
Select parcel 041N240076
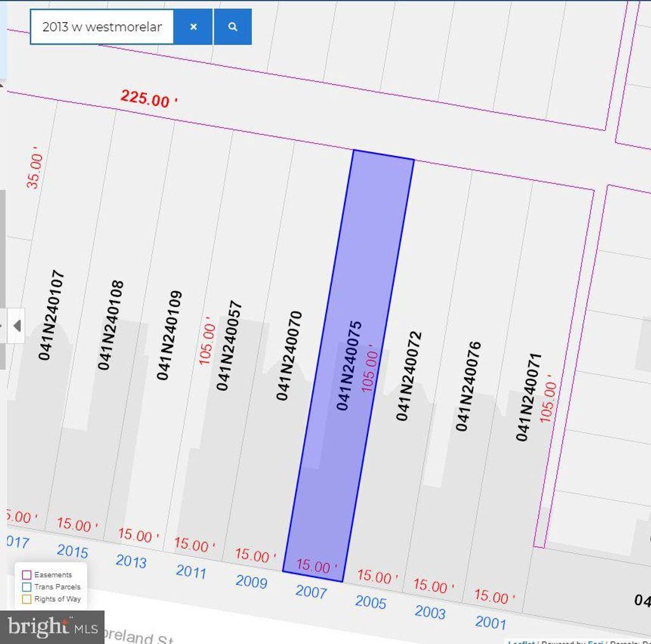coord(469,386)
